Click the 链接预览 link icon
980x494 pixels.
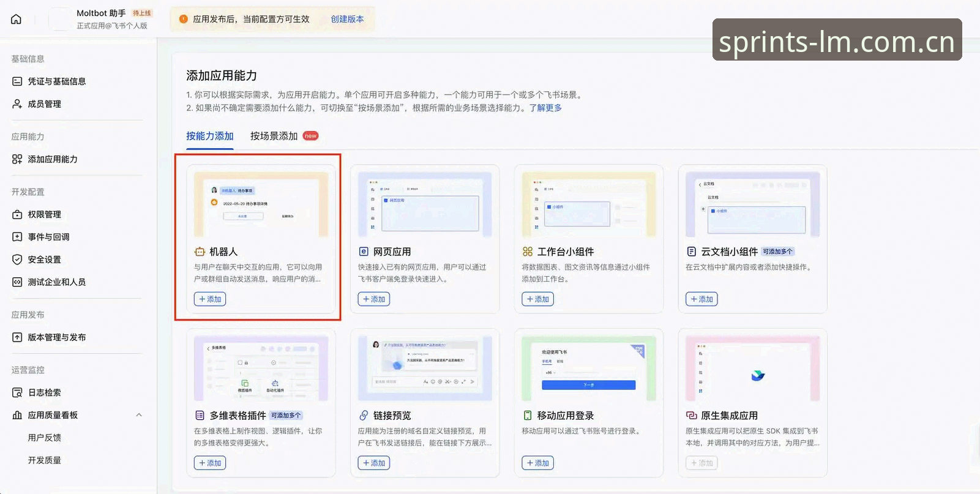(364, 416)
